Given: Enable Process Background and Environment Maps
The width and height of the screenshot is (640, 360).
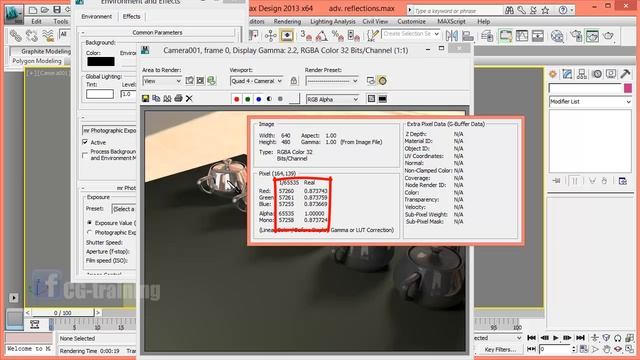Looking at the screenshot, I should pos(85,155).
